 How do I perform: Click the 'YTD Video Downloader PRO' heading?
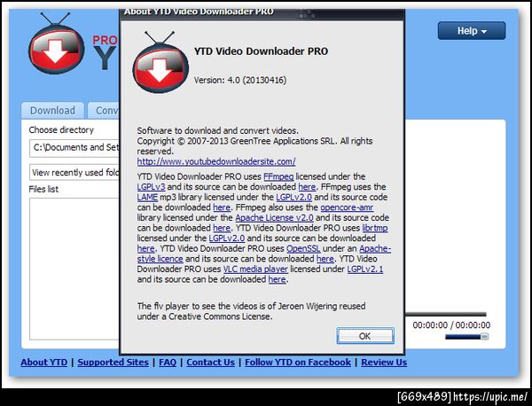261,51
